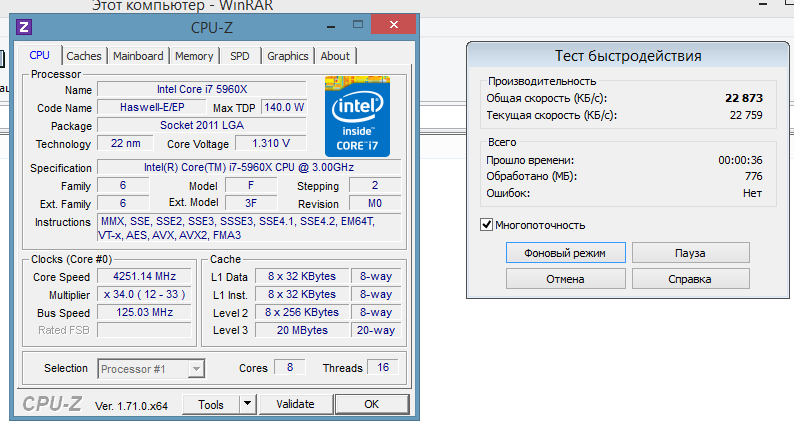Screen dimensions: 794x443
Task: Switch to the CPU tab
Action: coord(39,55)
